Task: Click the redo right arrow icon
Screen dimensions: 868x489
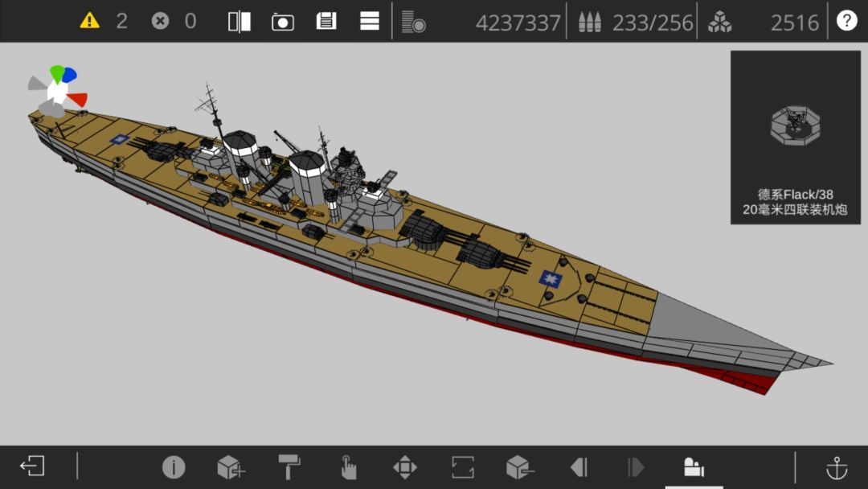Action: coord(636,466)
